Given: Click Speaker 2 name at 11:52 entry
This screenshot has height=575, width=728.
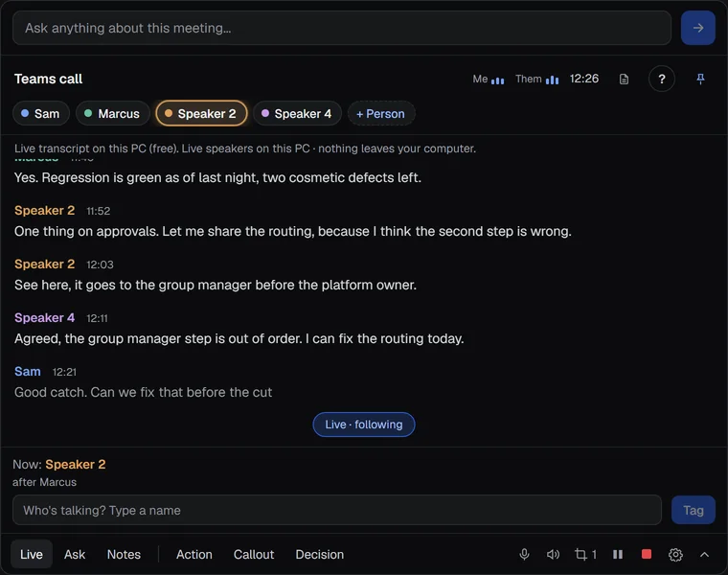Looking at the screenshot, I should (x=45, y=211).
